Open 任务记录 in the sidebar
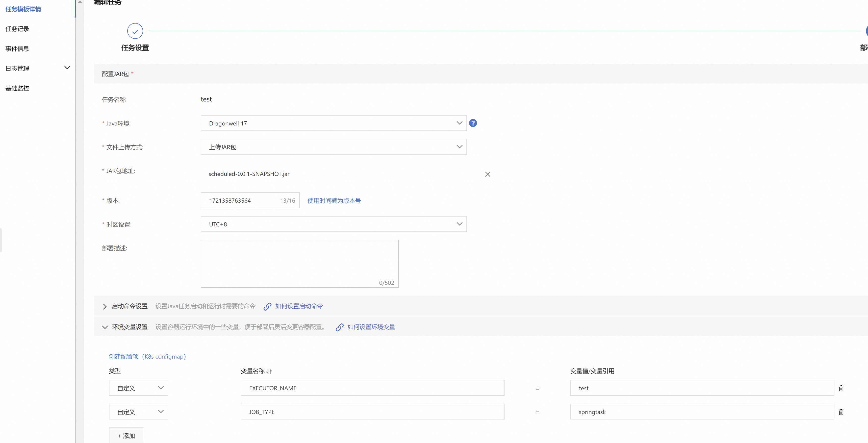The image size is (868, 443). point(17,29)
